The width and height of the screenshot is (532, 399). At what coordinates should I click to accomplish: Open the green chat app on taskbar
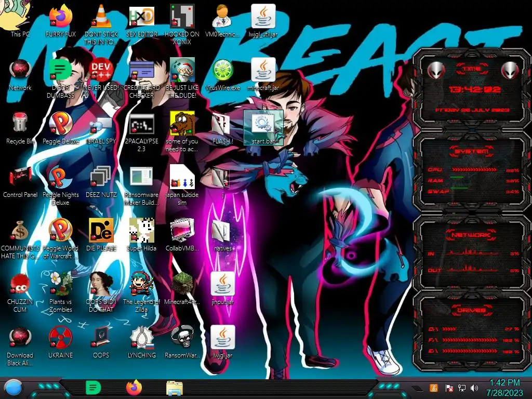(94, 388)
